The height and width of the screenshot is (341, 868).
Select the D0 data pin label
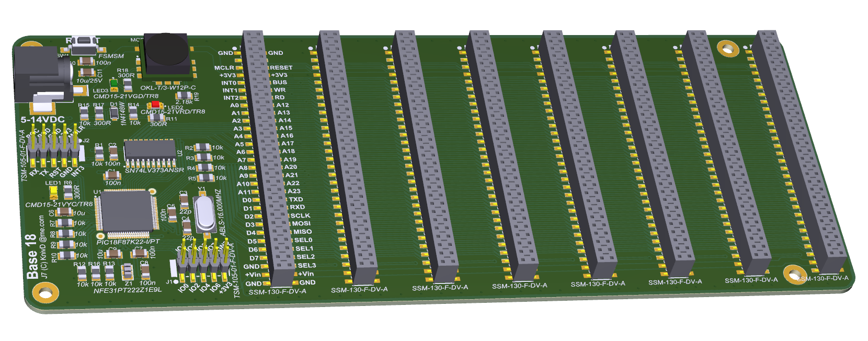[247, 200]
